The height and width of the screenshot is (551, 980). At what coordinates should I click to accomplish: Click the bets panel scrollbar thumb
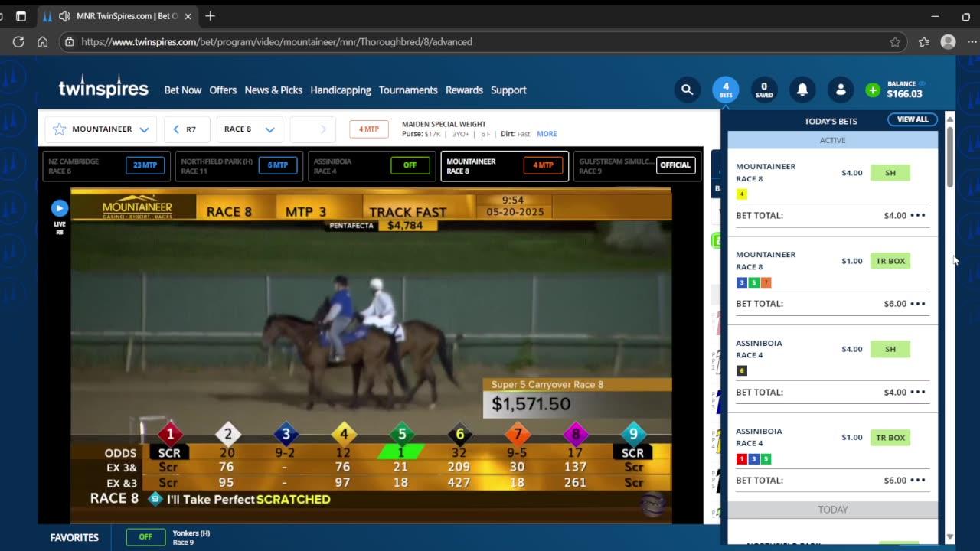[949, 157]
